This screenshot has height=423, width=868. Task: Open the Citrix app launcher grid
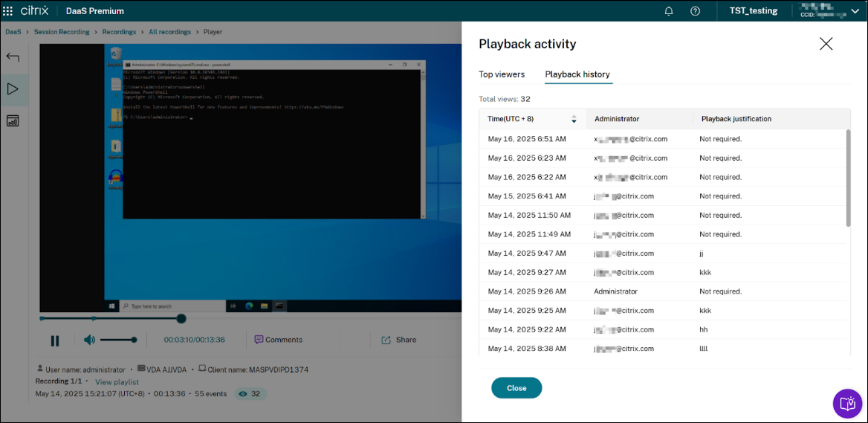coord(8,10)
